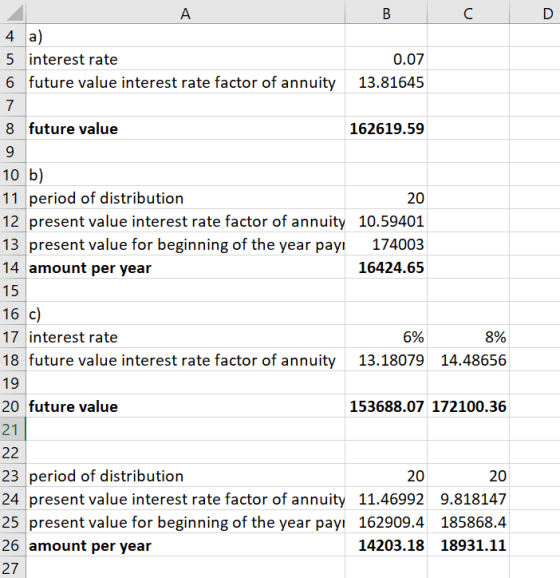Image resolution: width=560 pixels, height=578 pixels.
Task: Click bold value 153688.07
Action: coord(386,406)
